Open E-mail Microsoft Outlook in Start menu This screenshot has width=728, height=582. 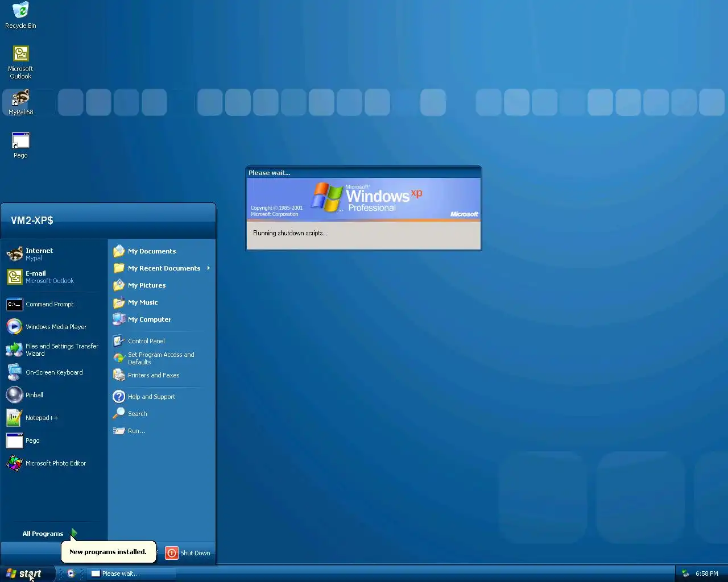pyautogui.click(x=54, y=277)
